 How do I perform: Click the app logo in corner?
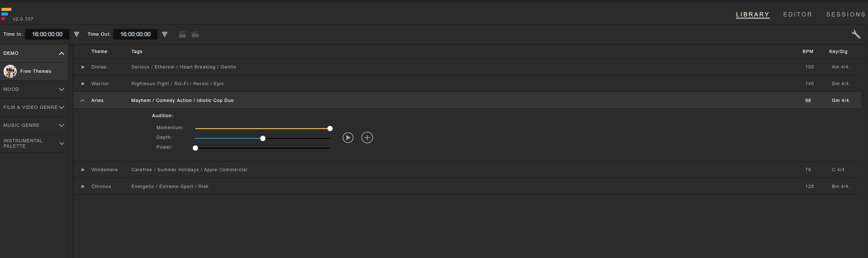coord(6,14)
